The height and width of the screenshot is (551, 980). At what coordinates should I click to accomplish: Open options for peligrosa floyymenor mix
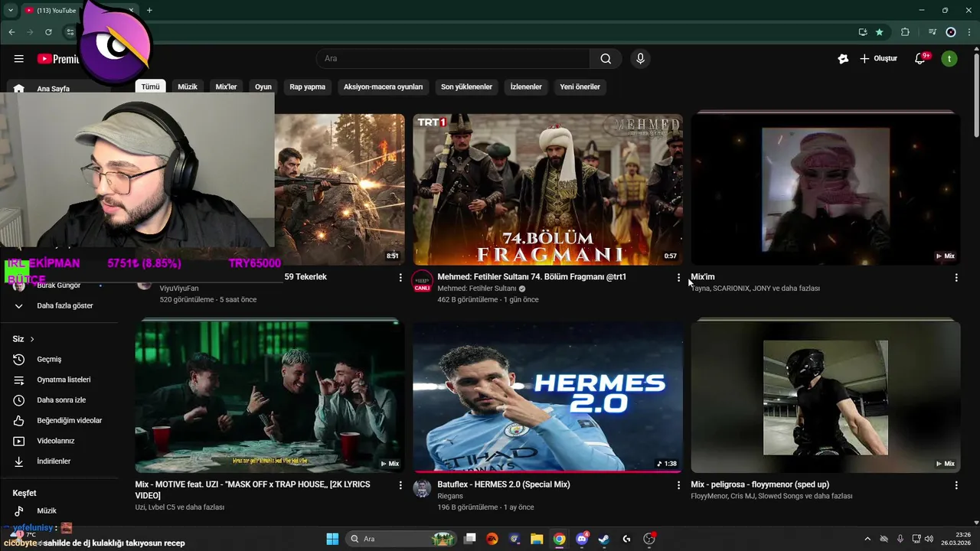(955, 485)
